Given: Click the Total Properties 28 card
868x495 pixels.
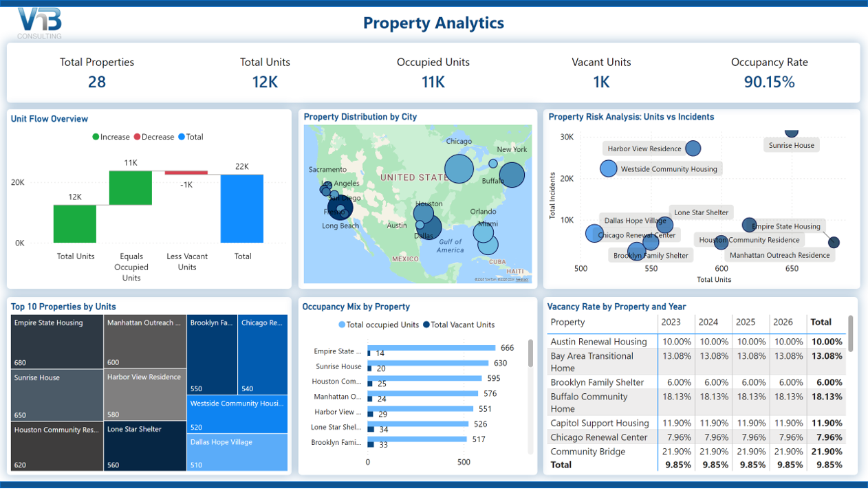Looking at the screenshot, I should point(97,73).
